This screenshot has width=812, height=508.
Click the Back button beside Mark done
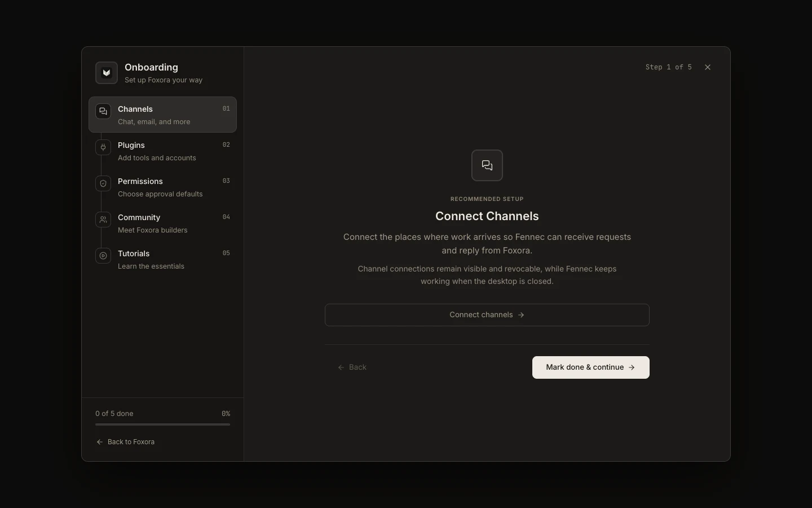352,367
